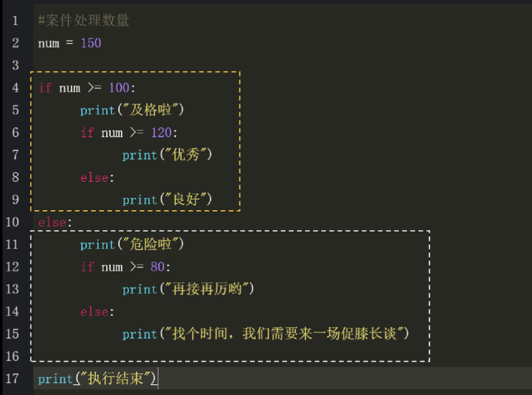The width and height of the screenshot is (532, 395).
Task: Click the string 再接再厉哟
Action: pyautogui.click(x=207, y=289)
